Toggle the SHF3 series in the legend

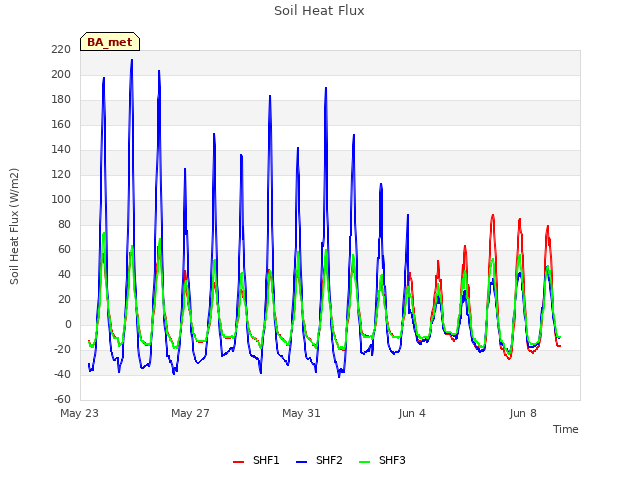382,460
